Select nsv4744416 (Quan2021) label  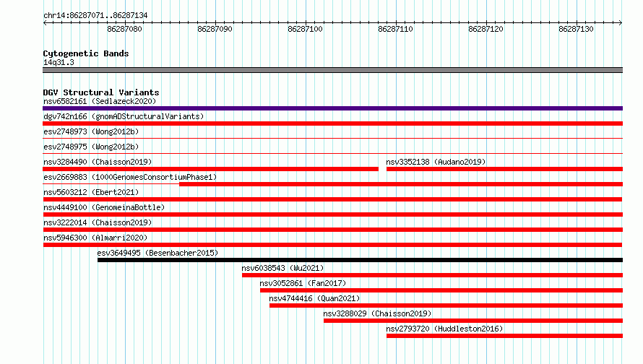(314, 298)
